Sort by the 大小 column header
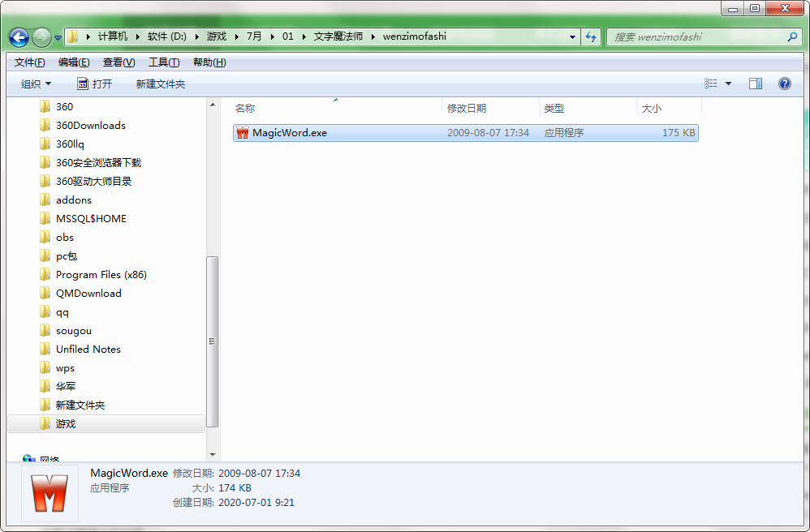810x532 pixels. [x=669, y=109]
